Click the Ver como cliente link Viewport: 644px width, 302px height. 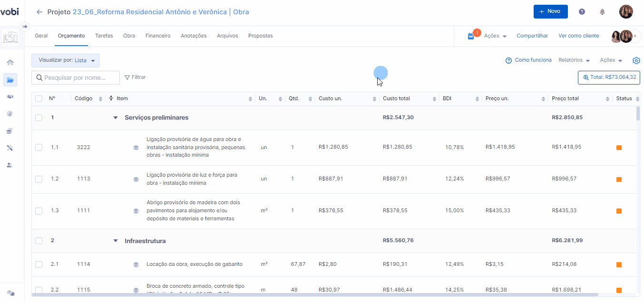click(x=578, y=36)
